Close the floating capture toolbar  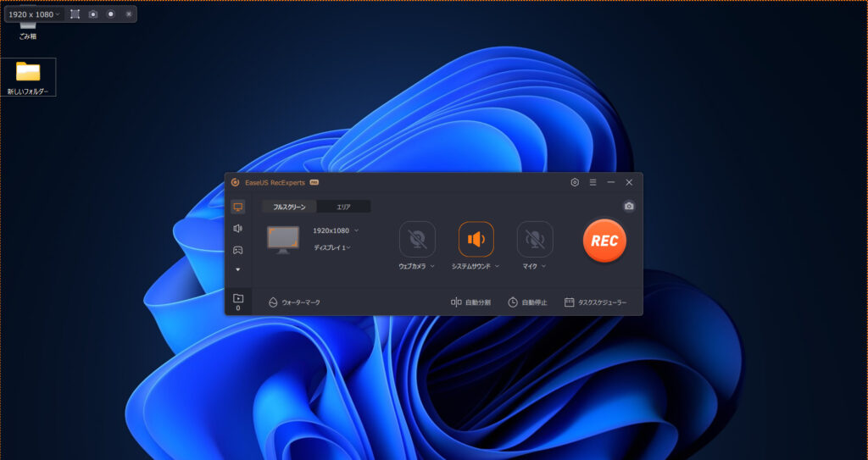point(129,14)
